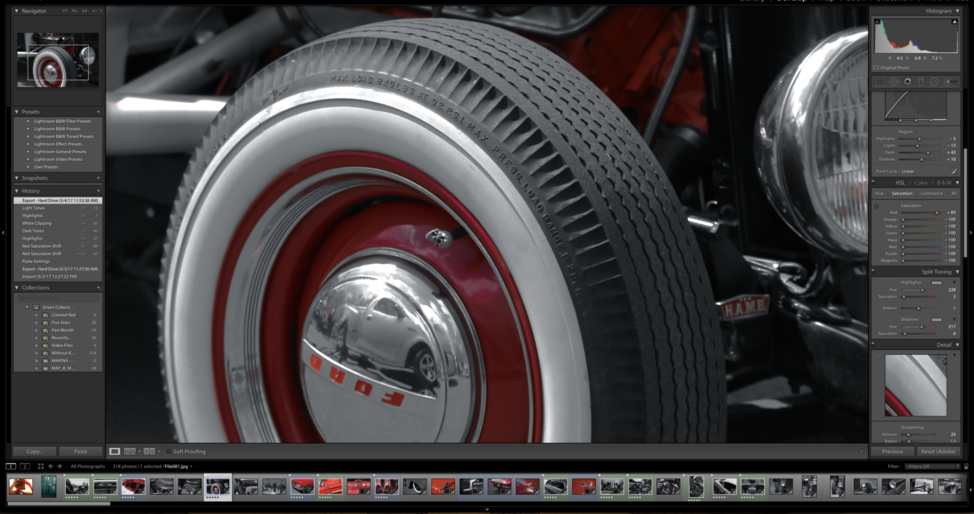Add a new snapshot with plus icon
The height and width of the screenshot is (514, 974).
click(x=98, y=178)
